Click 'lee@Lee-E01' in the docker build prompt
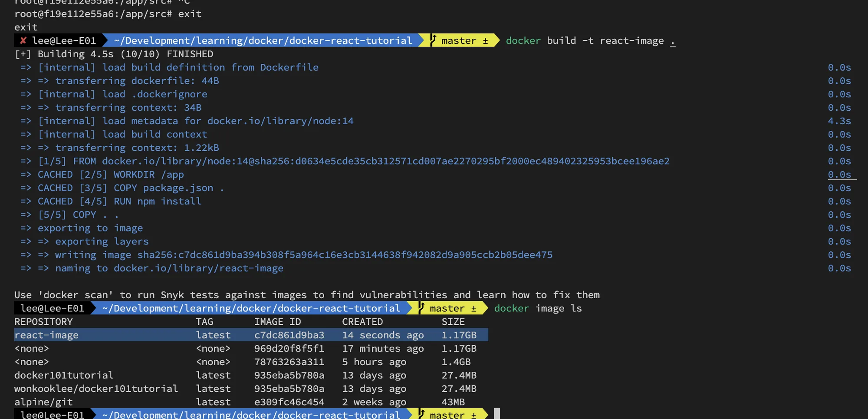868x419 pixels. [64, 41]
